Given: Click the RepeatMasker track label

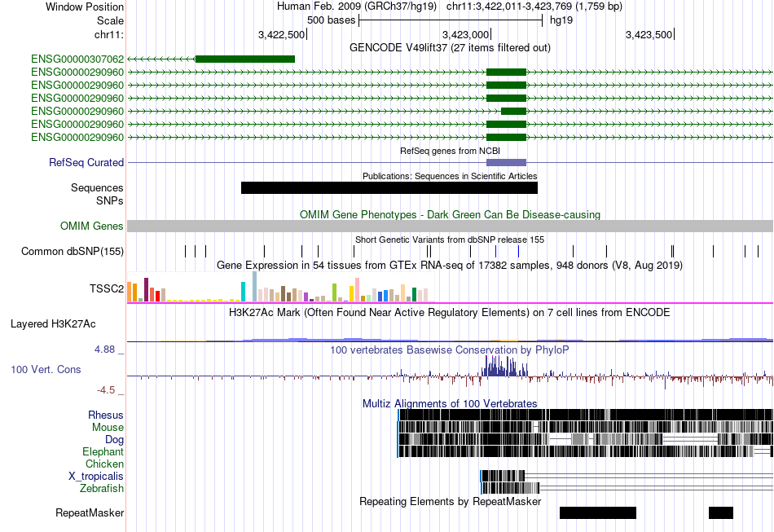Looking at the screenshot, I should pyautogui.click(x=90, y=513).
